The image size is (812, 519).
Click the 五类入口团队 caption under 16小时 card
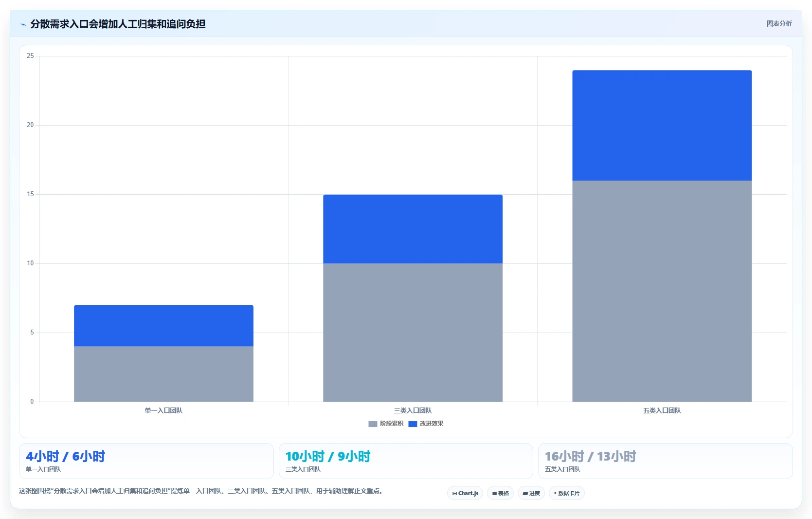[x=562, y=469]
